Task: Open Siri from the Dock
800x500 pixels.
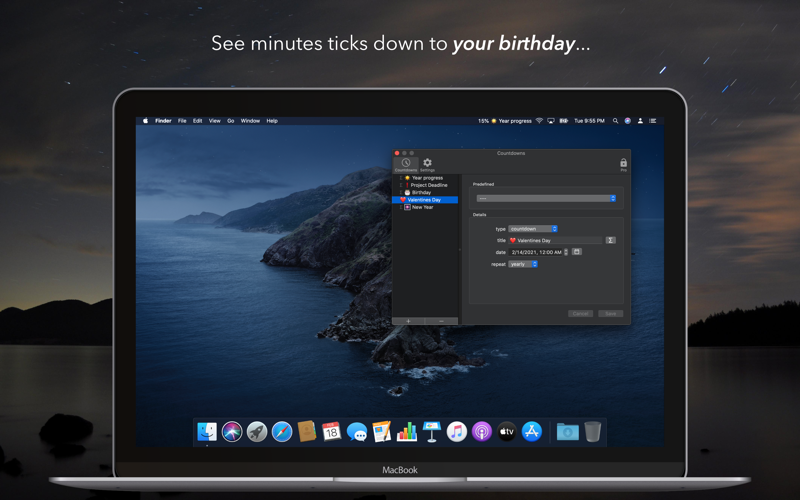Action: 232,432
